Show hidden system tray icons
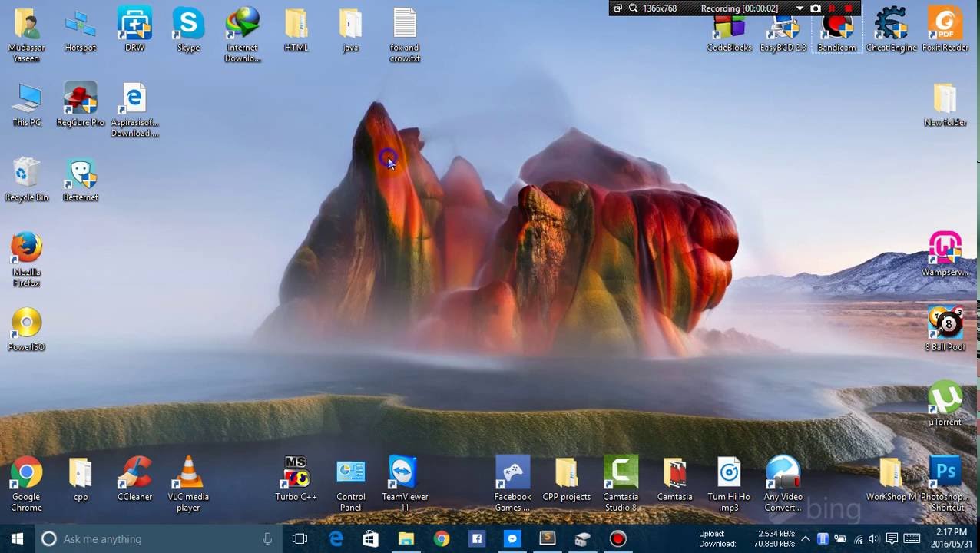The width and height of the screenshot is (980, 553). (x=805, y=538)
